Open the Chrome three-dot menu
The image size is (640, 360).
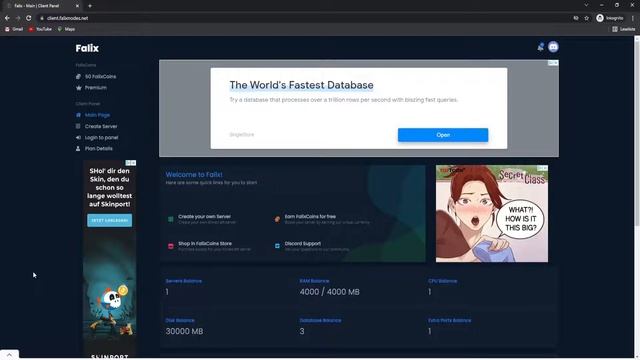pos(633,18)
